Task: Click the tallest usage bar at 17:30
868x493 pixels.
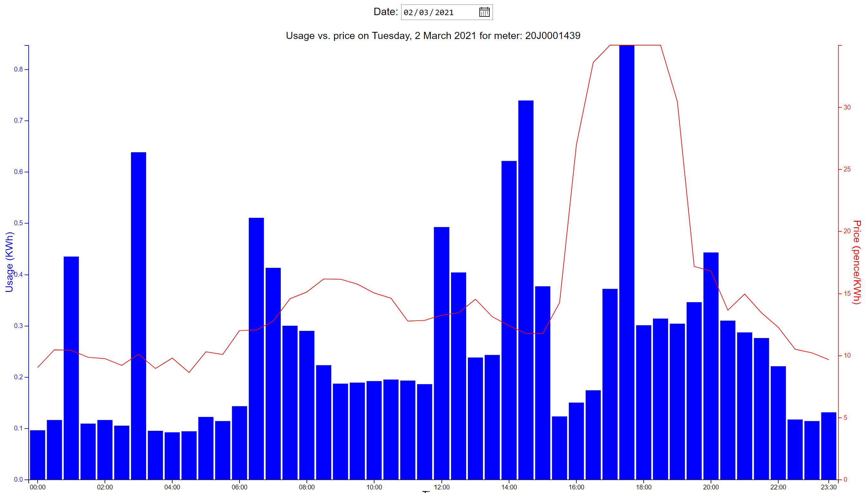Action: pos(627,262)
